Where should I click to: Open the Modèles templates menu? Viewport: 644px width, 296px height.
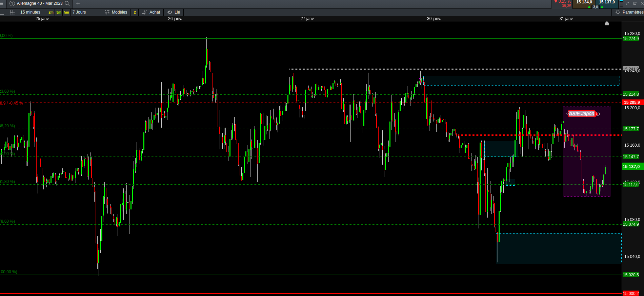coord(116,12)
